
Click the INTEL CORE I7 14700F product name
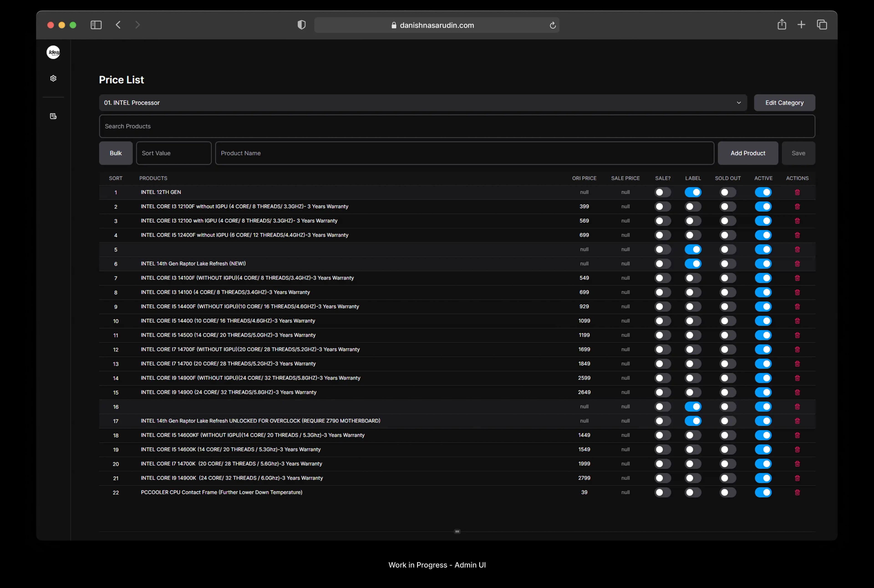(x=250, y=349)
